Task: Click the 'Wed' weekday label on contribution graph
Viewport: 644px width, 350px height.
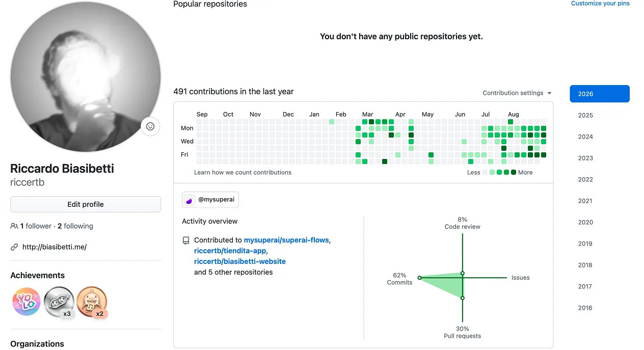Action: [x=187, y=141]
